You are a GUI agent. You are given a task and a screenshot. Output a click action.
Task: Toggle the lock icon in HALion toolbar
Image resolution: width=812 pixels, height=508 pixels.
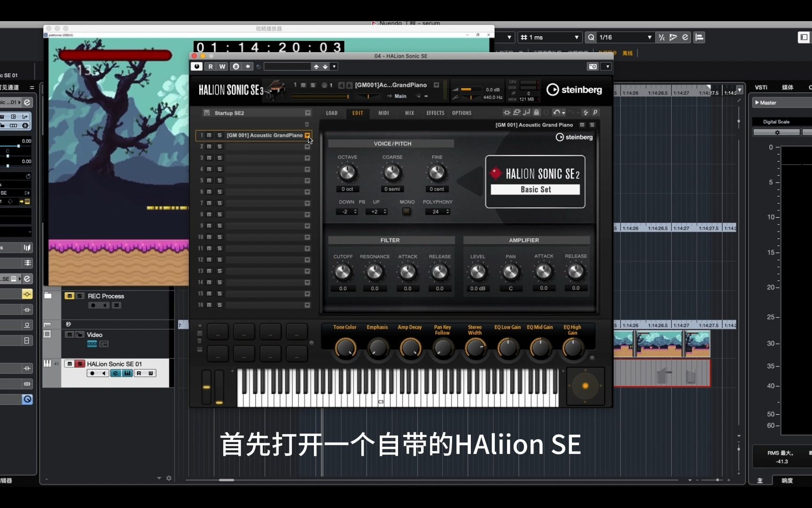coord(537,112)
